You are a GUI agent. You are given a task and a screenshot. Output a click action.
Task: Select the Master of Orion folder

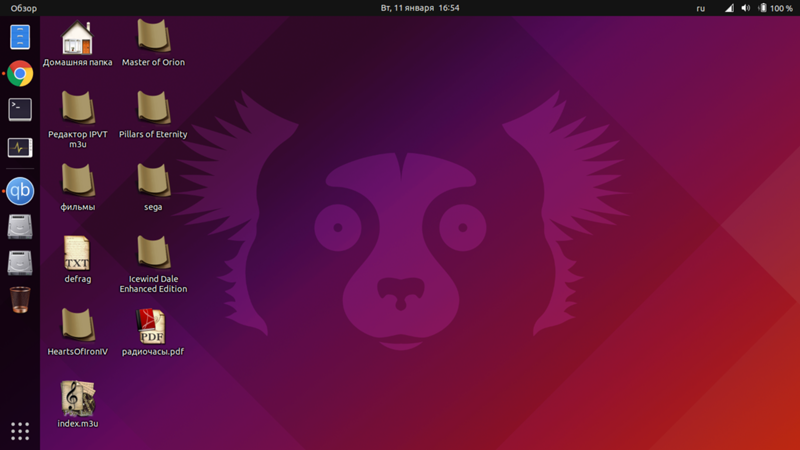point(153,44)
